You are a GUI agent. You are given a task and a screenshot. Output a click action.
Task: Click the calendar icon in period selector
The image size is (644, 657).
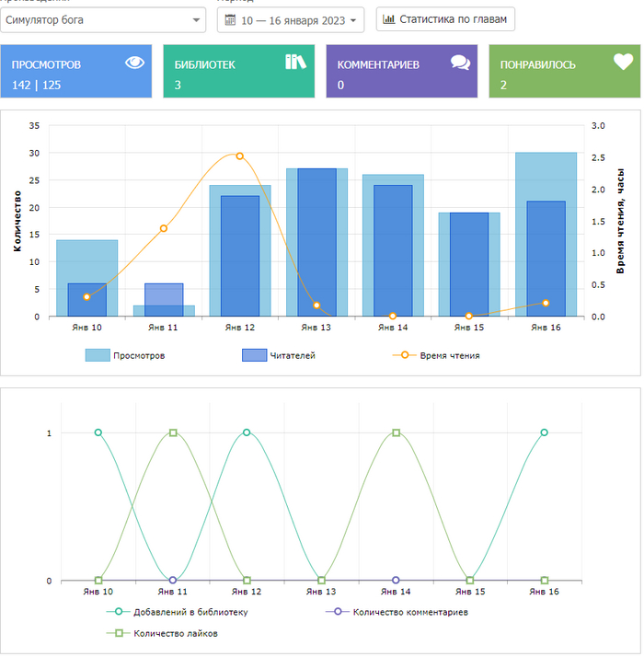click(x=230, y=19)
